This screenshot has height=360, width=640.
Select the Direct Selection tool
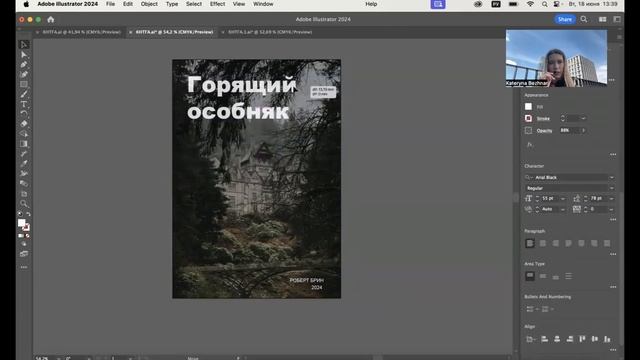pos(24,55)
